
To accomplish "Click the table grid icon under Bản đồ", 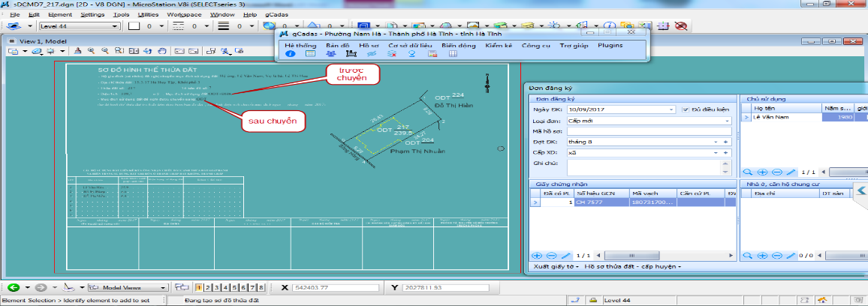I will click(x=311, y=55).
